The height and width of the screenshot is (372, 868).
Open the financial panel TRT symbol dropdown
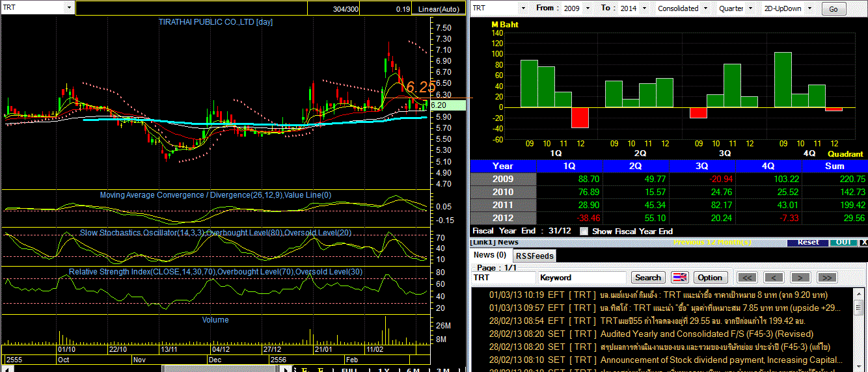(x=523, y=8)
